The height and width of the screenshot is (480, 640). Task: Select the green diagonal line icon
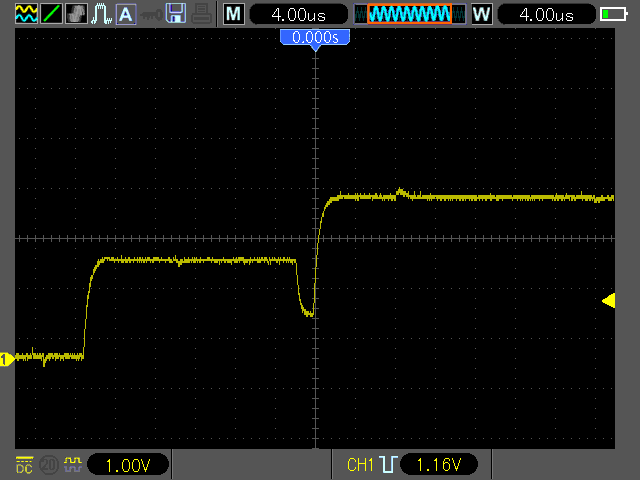point(52,13)
